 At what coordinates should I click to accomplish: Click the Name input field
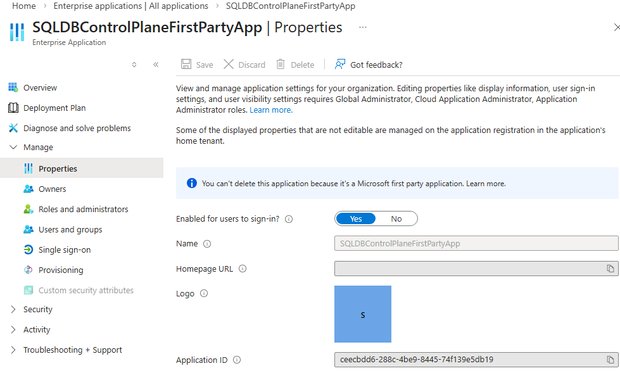pos(476,244)
